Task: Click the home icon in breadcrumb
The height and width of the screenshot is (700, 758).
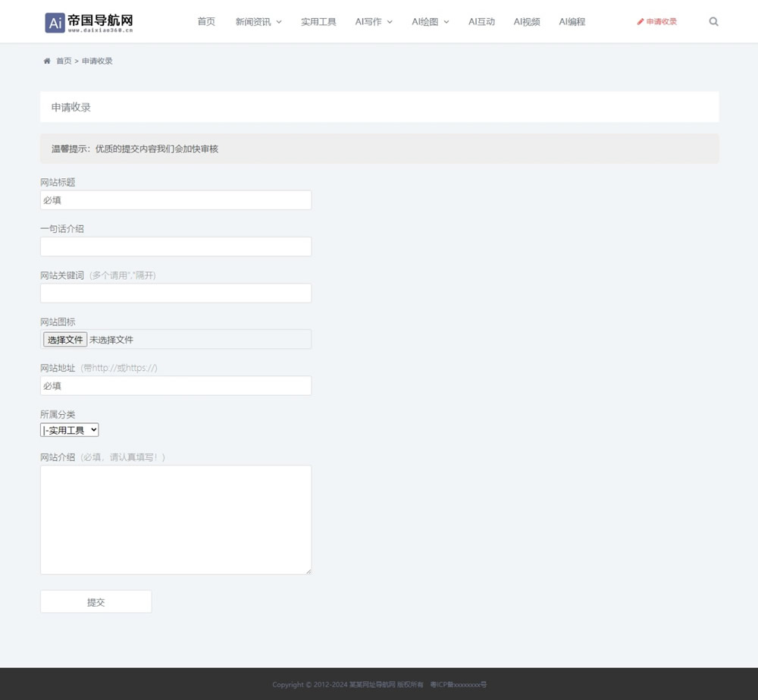Action: (x=47, y=61)
